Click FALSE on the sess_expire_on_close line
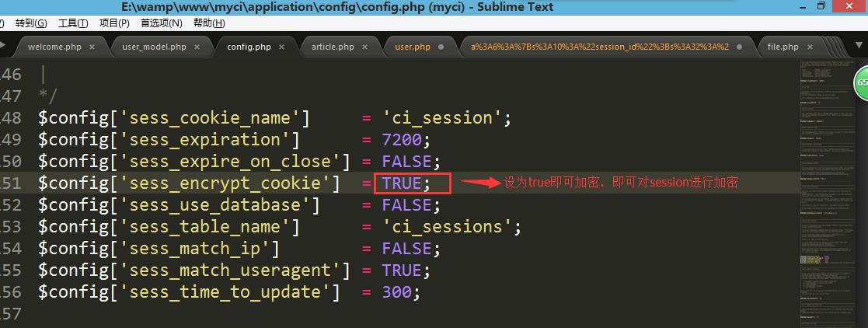Screen dimensions: 868x328 click(x=406, y=161)
